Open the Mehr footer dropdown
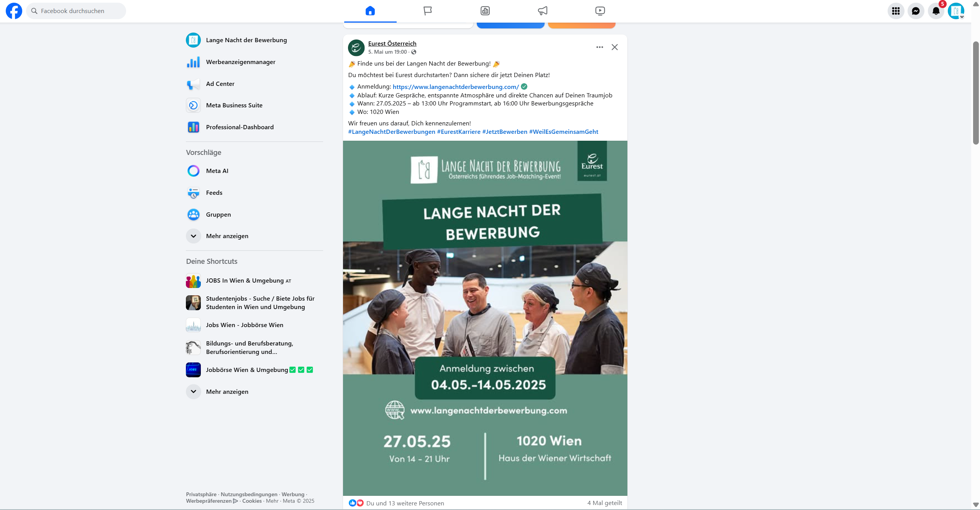The image size is (980, 510). click(272, 501)
